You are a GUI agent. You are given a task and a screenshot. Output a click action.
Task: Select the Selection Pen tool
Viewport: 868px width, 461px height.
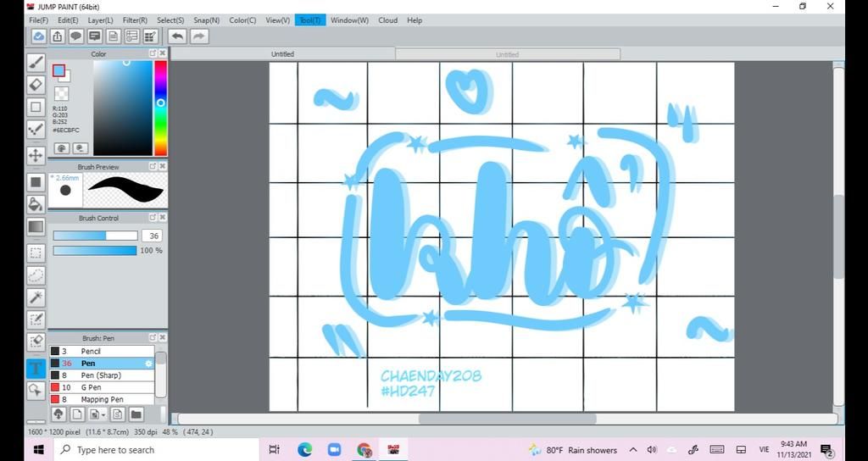coord(36,319)
